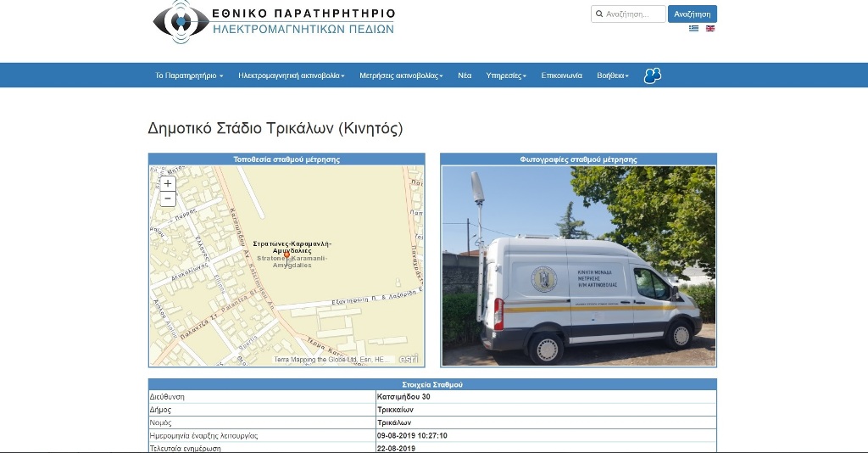Select prefecture value Τρικάλων
This screenshot has width=868, height=453.
point(394,422)
